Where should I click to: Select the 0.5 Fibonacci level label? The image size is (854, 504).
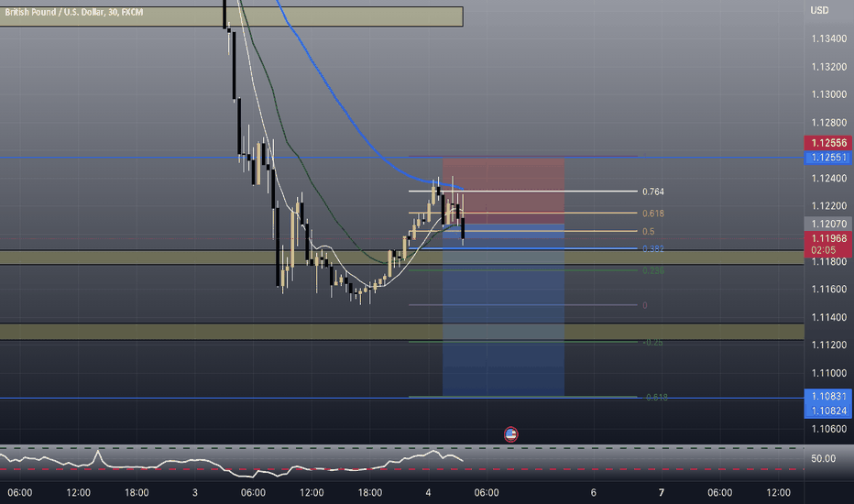(x=648, y=232)
